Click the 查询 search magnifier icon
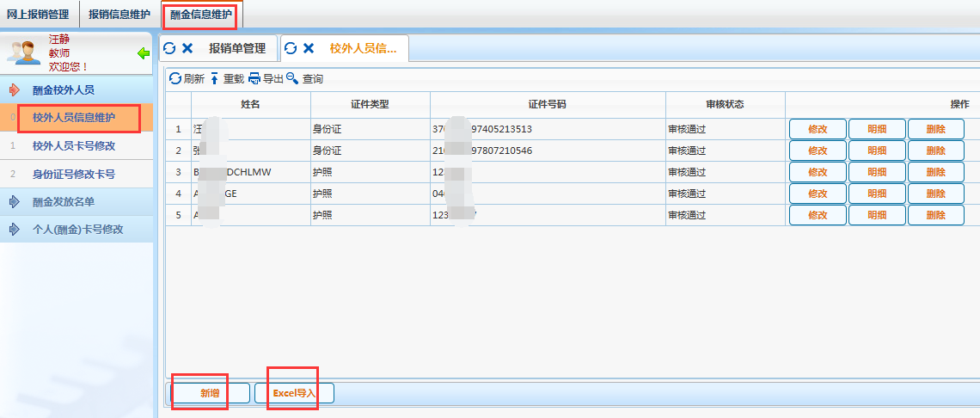The height and width of the screenshot is (418, 980). pyautogui.click(x=292, y=78)
